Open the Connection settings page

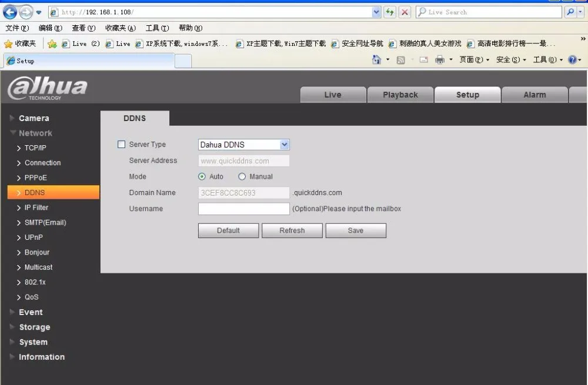(42, 163)
